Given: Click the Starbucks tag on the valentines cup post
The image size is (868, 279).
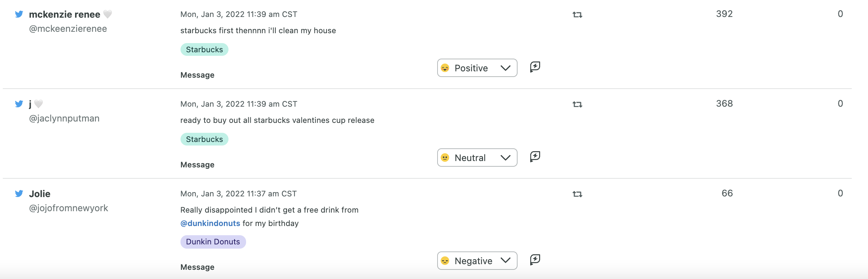Looking at the screenshot, I should [x=204, y=139].
